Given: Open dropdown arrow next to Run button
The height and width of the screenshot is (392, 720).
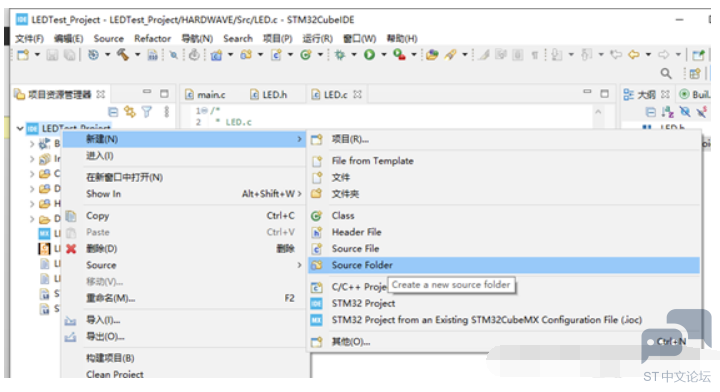Looking at the screenshot, I should tap(384, 55).
